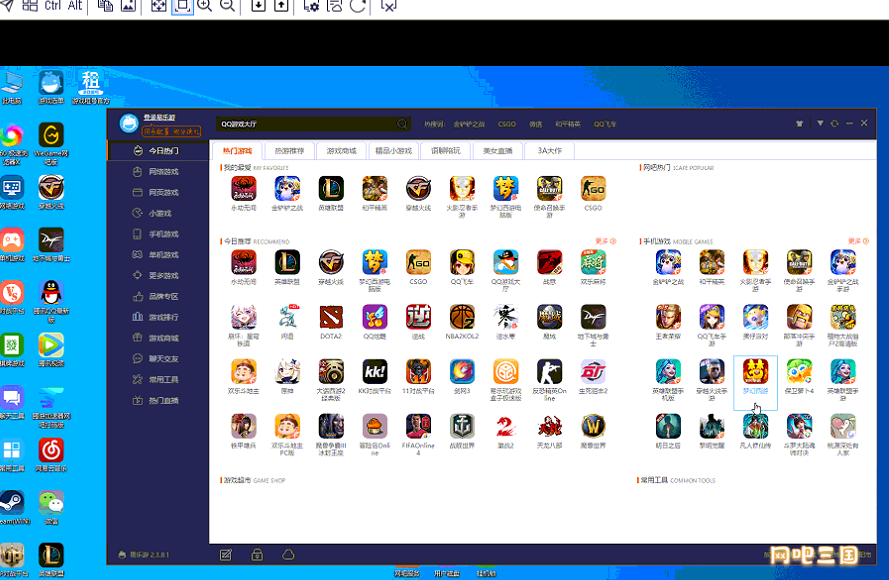Launch the KK对战平台 icon
Image resolution: width=889 pixels, height=580 pixels.
click(375, 372)
